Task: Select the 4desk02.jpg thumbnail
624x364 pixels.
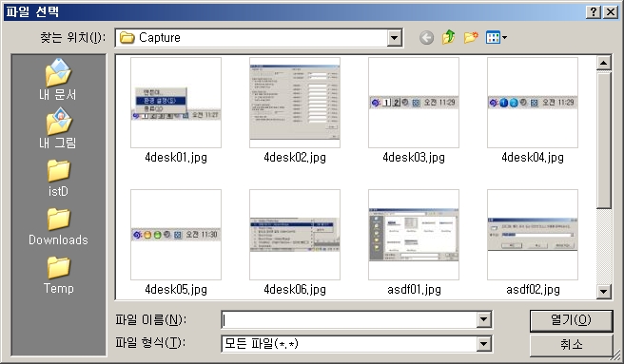Action: coord(295,103)
